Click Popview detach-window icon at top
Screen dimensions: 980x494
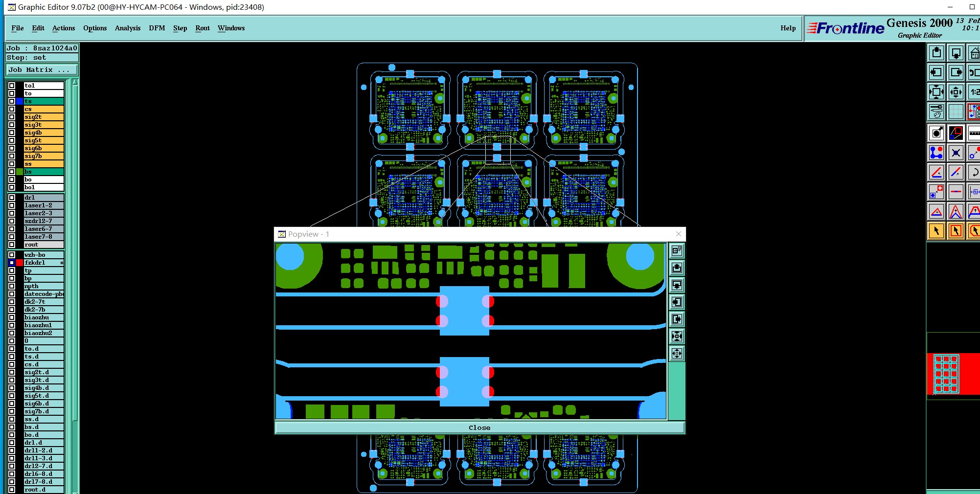(x=677, y=251)
